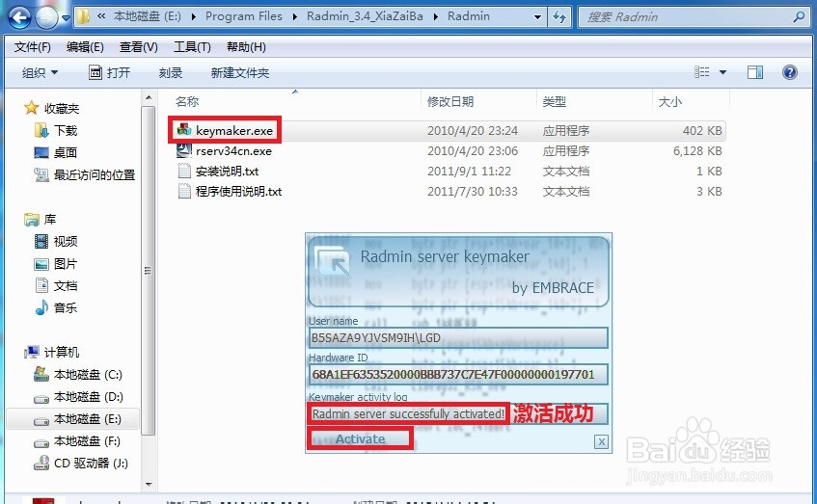Click Program Files in the address path
Image resolution: width=817 pixels, height=504 pixels.
243,16
